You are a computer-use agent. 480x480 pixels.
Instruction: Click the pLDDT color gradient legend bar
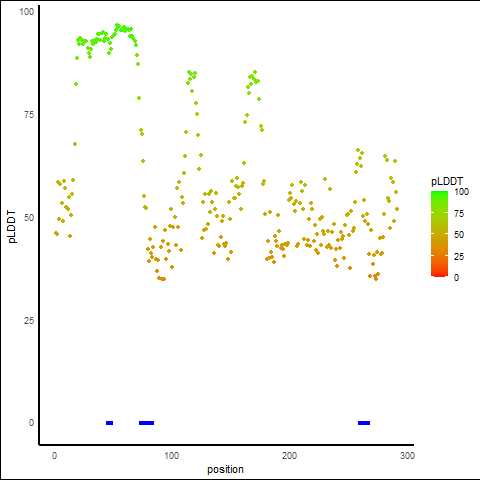(x=439, y=234)
